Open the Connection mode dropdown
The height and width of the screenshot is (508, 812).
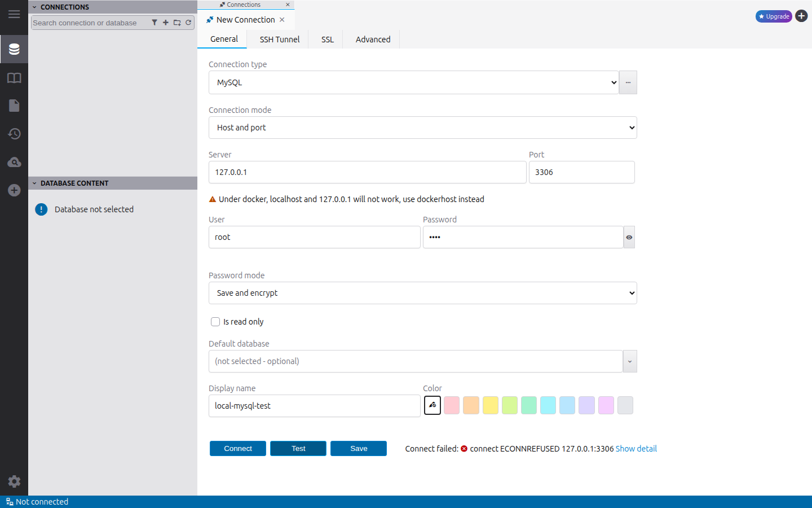click(423, 128)
